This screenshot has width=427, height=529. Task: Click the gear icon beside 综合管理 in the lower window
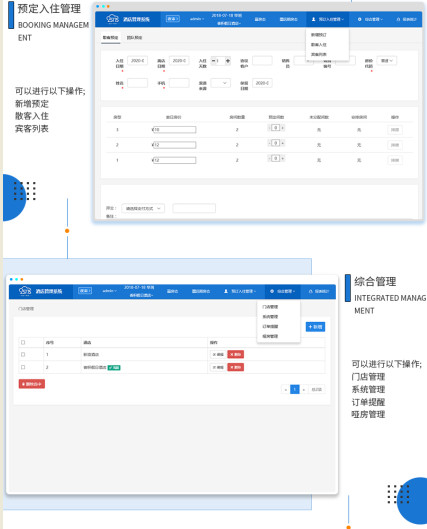pyautogui.click(x=272, y=291)
